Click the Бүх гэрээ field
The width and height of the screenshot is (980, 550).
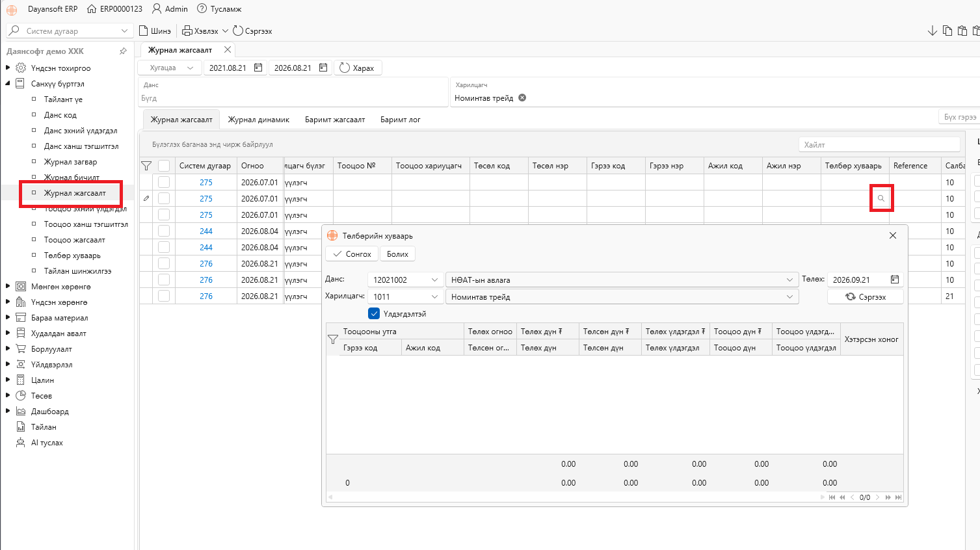tap(960, 117)
